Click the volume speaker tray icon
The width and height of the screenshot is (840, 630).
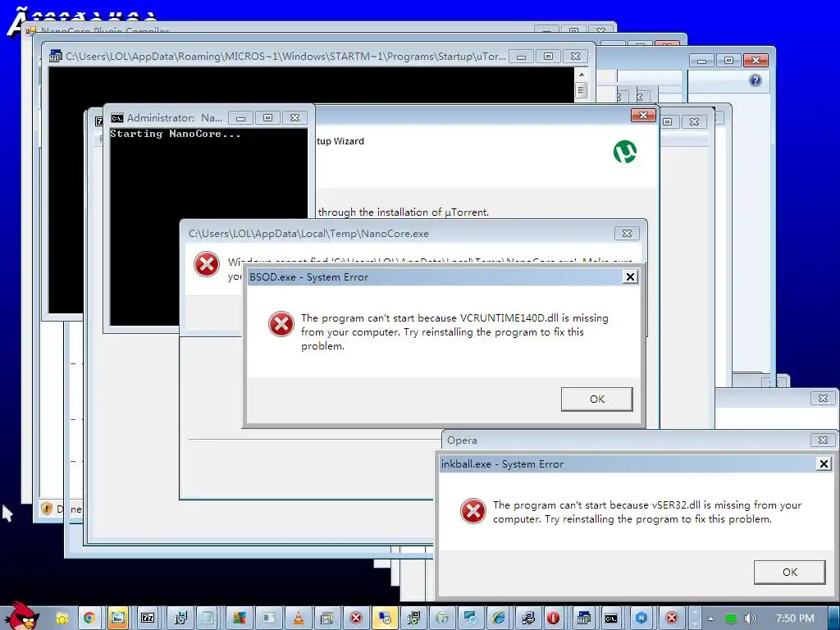coord(751,619)
